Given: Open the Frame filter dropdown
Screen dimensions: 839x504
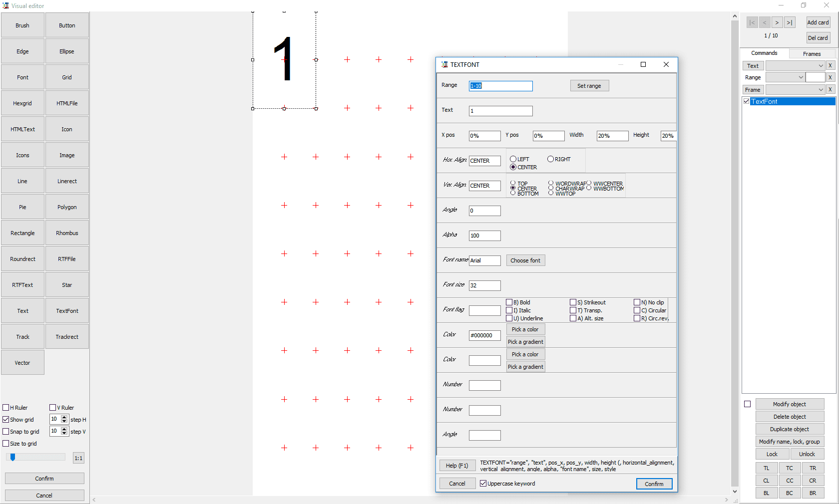Looking at the screenshot, I should [821, 89].
